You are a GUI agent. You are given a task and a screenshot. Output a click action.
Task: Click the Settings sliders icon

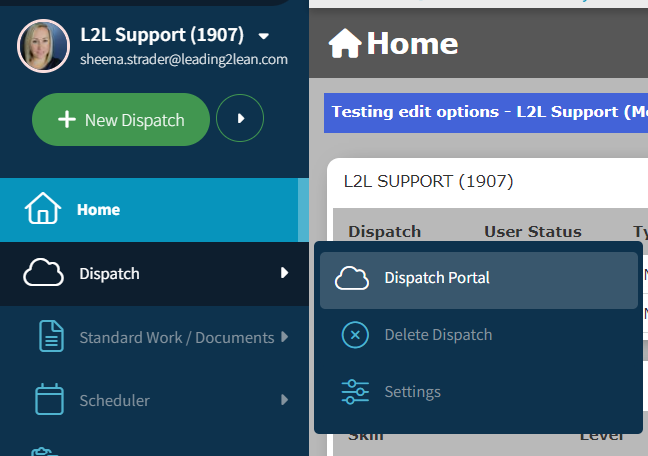pyautogui.click(x=354, y=392)
